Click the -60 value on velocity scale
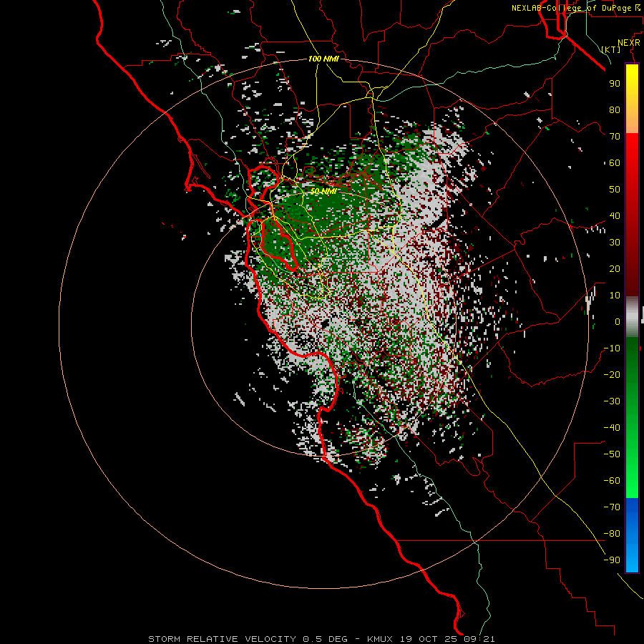Viewport: 644px width, 644px height. pos(612,481)
